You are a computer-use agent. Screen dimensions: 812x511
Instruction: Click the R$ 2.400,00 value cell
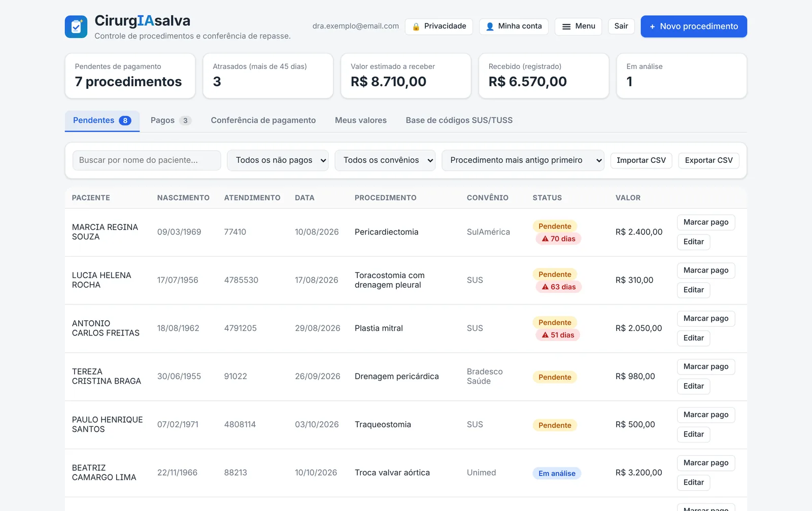pos(639,232)
